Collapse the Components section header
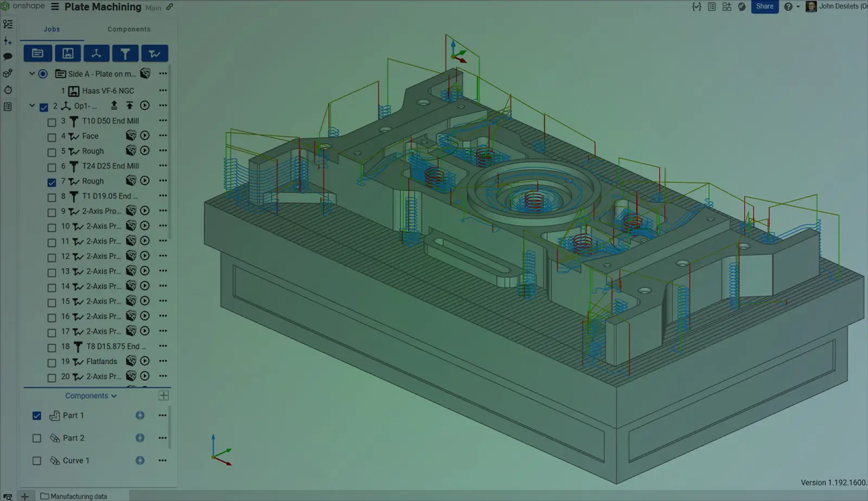Viewport: 868px width, 501px height. [x=91, y=396]
